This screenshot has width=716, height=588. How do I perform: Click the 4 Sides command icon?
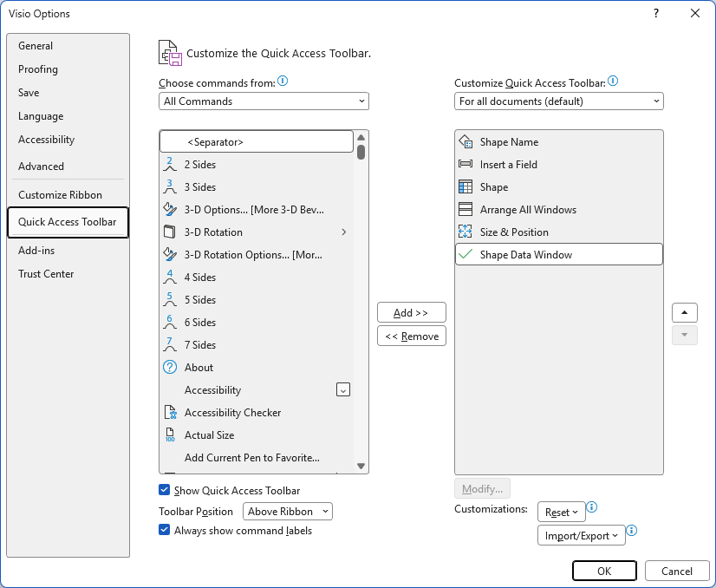pos(170,277)
